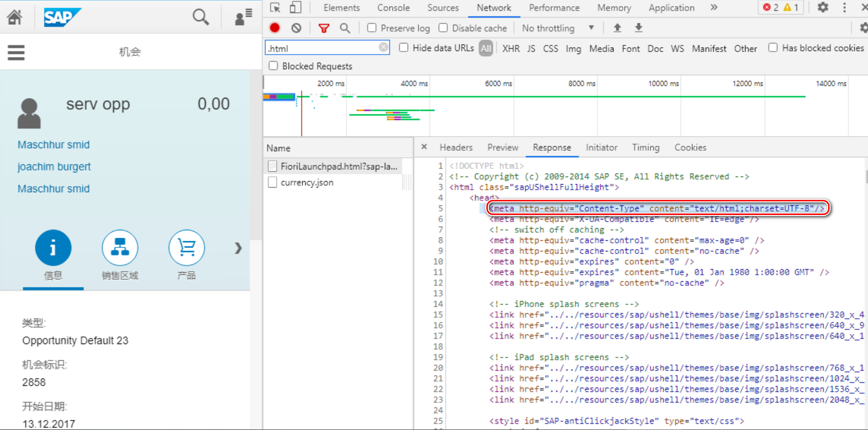
Task: Filter requests by CSS type
Action: (x=551, y=49)
